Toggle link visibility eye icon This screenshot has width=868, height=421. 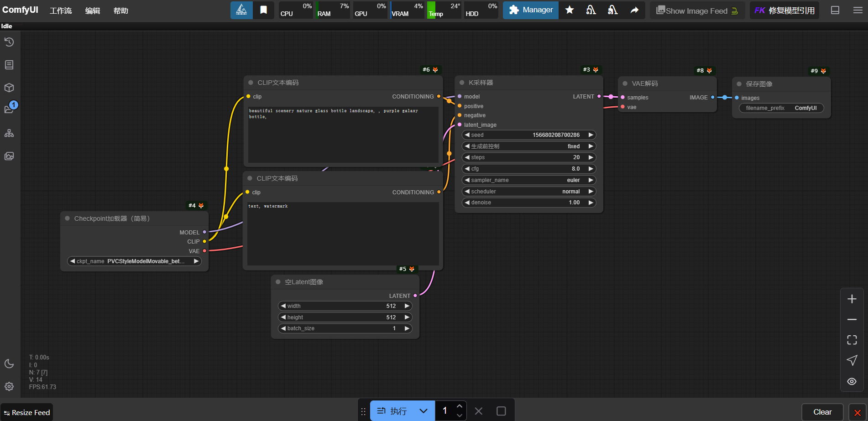coord(852,381)
